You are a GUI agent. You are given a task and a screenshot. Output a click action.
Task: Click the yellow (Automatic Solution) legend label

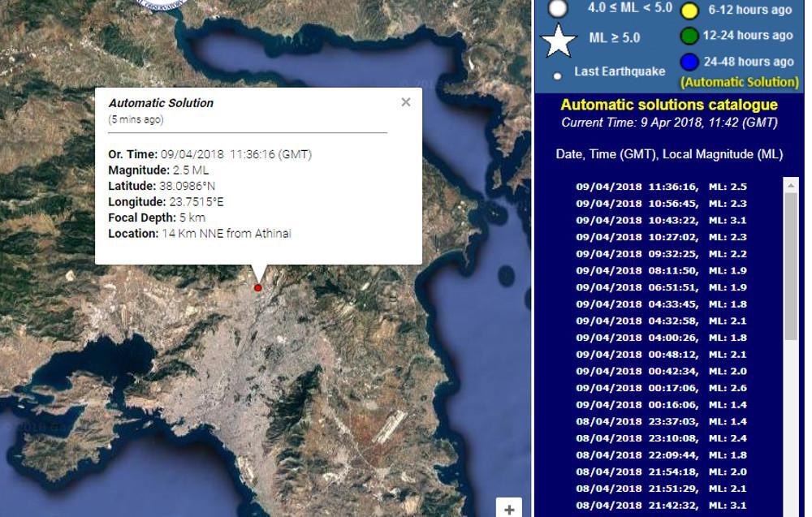[739, 82]
